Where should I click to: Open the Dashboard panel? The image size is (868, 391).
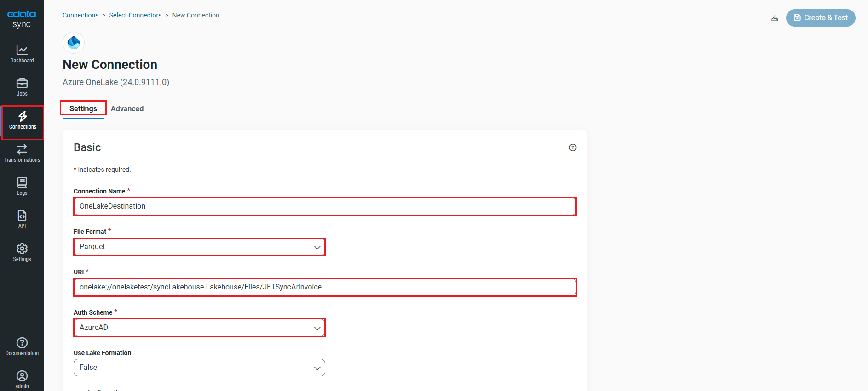coord(22,53)
